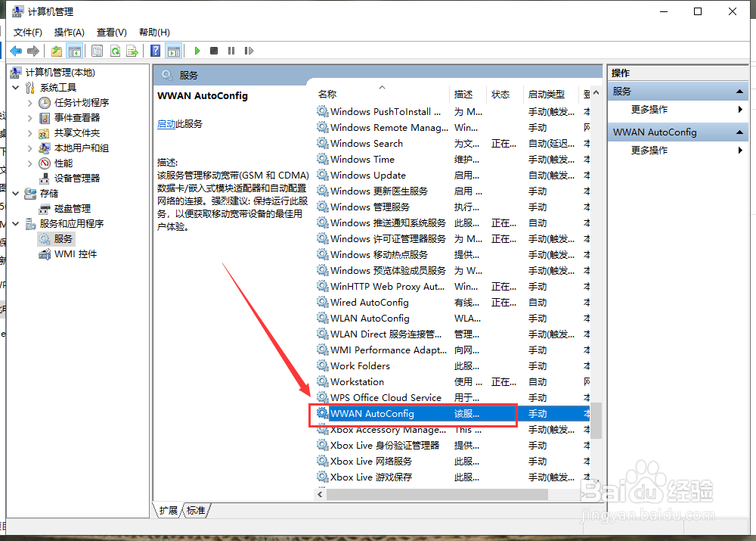This screenshot has width=756, height=541.
Task: Click the scroll-up arrow of services list
Action: (596, 92)
